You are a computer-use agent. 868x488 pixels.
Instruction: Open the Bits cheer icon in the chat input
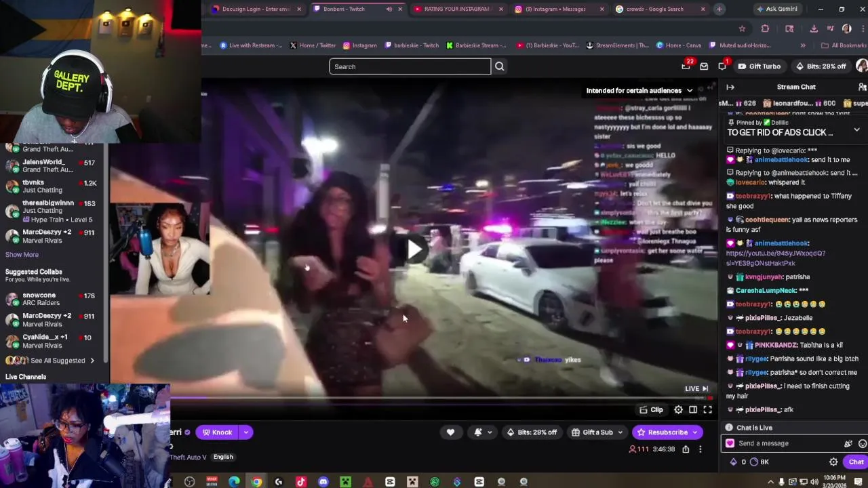pos(848,443)
